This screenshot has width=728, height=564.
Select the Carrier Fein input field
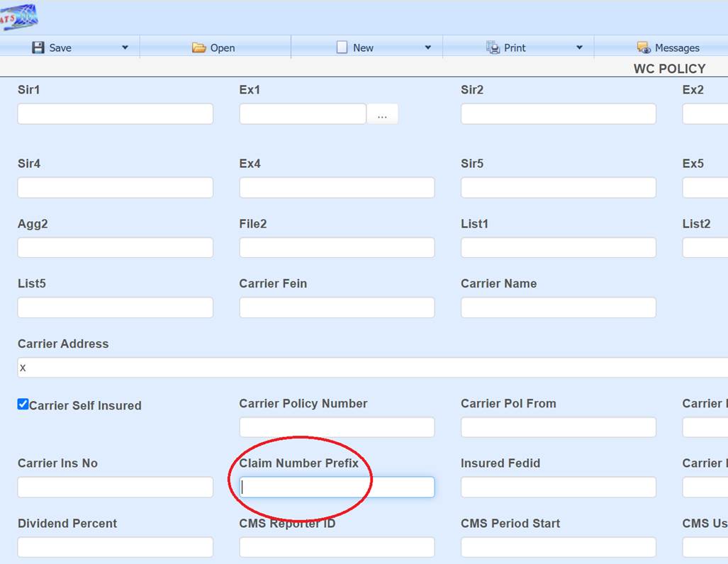(x=337, y=308)
